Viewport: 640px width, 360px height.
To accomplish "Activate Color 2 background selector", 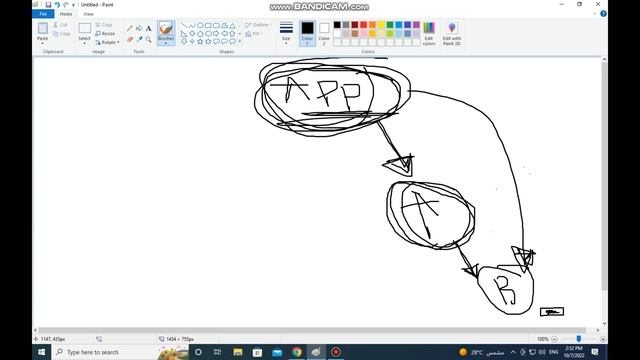I will (x=324, y=33).
